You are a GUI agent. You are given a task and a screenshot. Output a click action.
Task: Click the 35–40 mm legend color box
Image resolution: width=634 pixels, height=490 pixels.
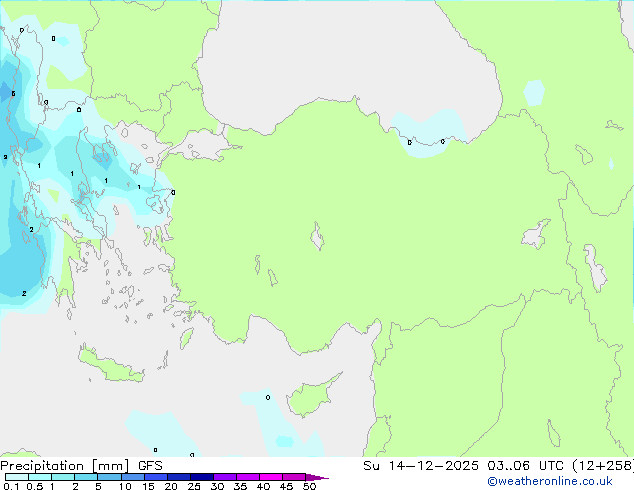point(248,477)
